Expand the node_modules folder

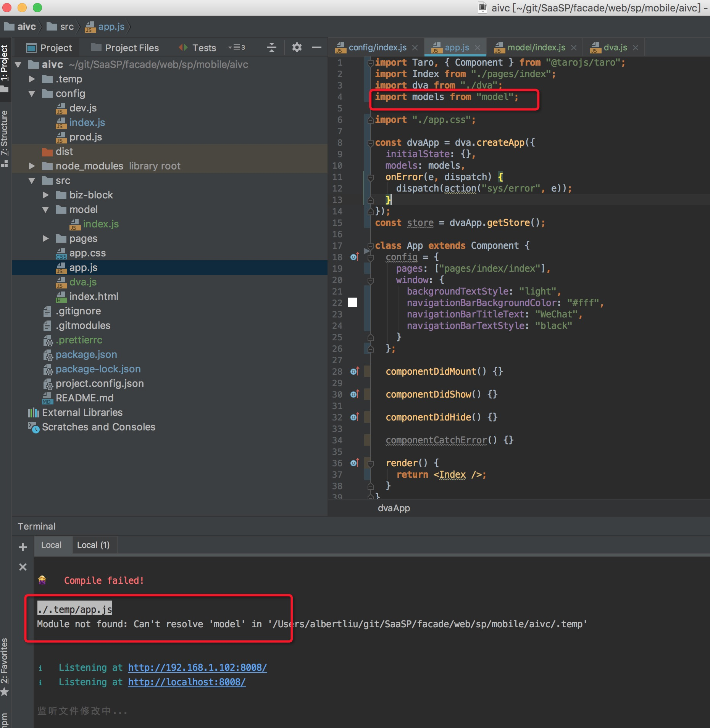(x=32, y=166)
